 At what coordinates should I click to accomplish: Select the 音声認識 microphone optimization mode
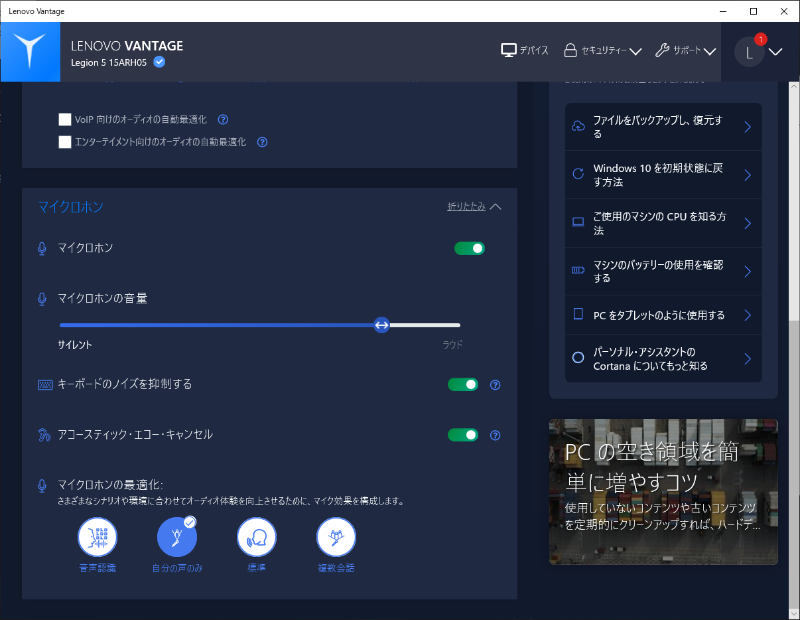97,537
